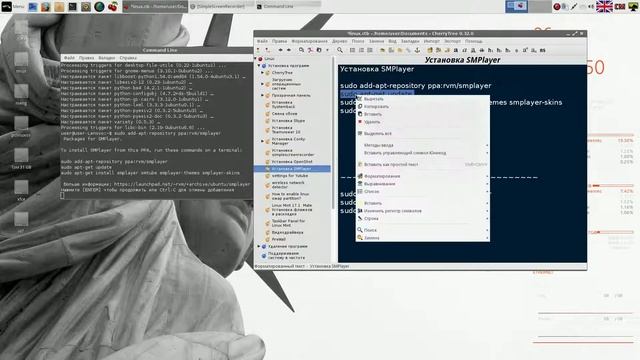Select the Установка OpenShot tree node

(292, 162)
